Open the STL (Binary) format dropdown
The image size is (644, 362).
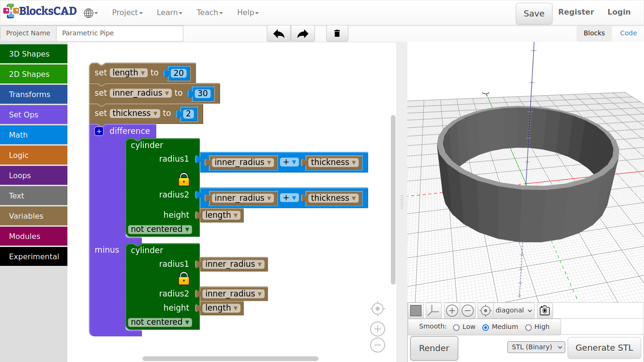click(x=536, y=347)
